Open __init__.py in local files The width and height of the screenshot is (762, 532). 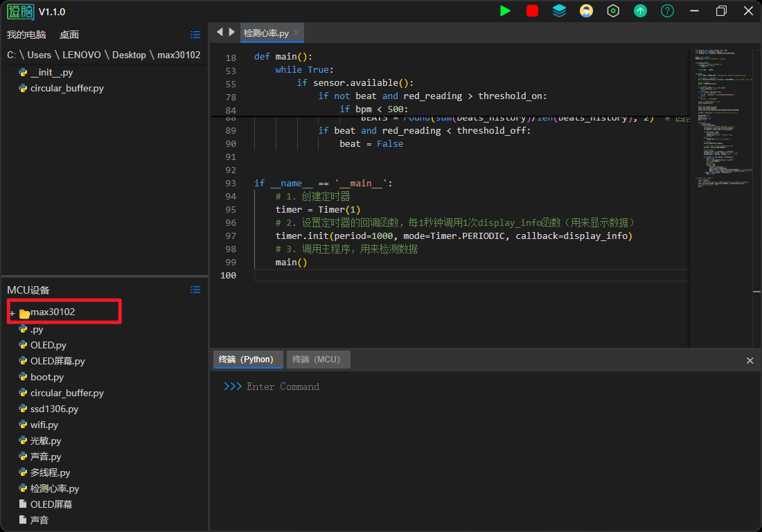point(51,73)
